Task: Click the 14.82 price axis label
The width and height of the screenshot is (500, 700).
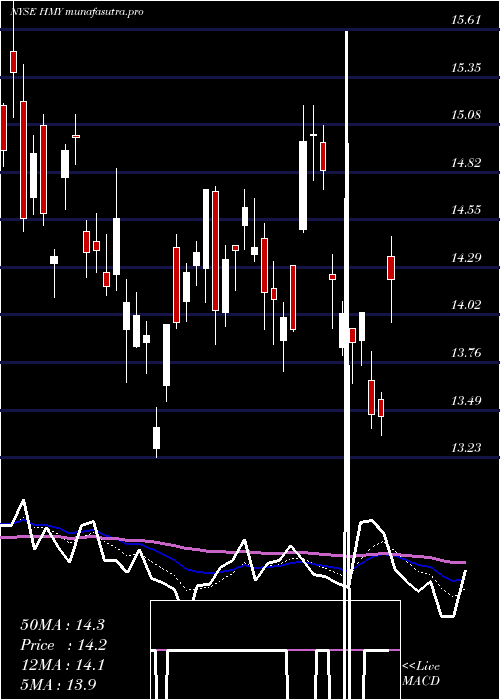Action: tap(467, 163)
